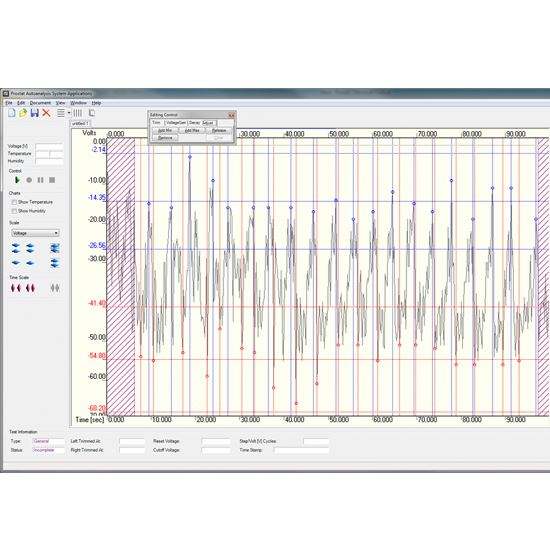This screenshot has width=550, height=550.
Task: Enable the Show Humidity checkbox
Action: click(x=14, y=211)
